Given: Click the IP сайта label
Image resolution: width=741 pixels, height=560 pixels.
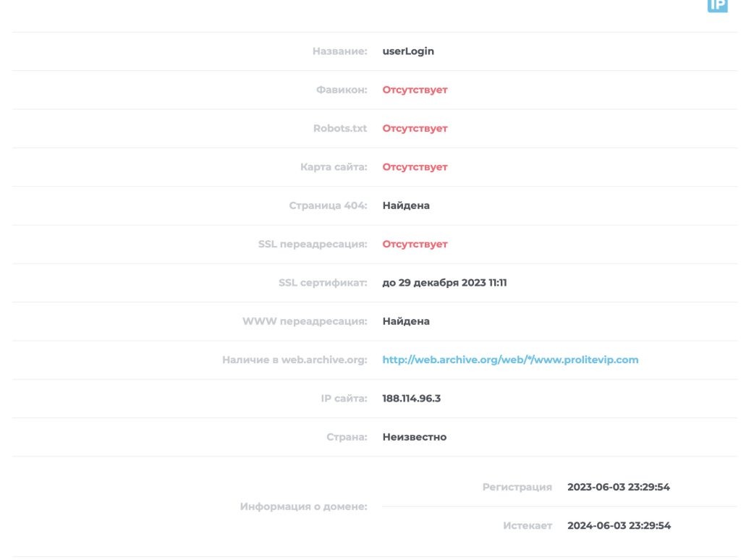Looking at the screenshot, I should (344, 399).
